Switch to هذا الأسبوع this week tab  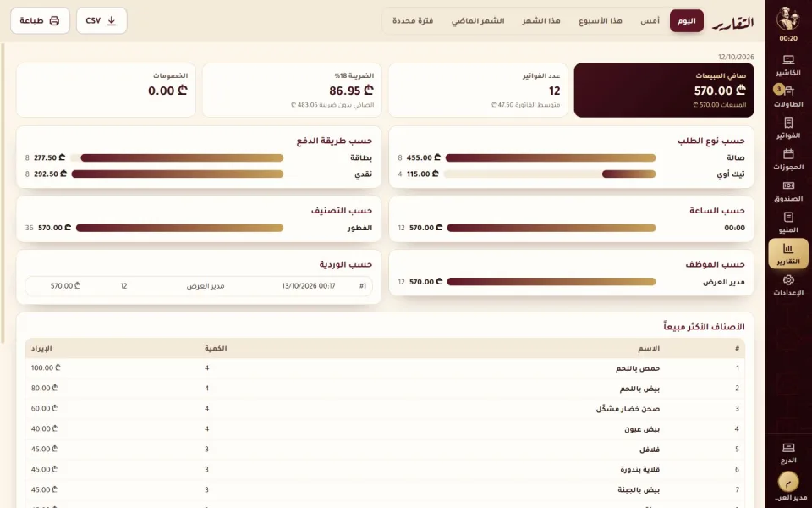click(x=601, y=20)
